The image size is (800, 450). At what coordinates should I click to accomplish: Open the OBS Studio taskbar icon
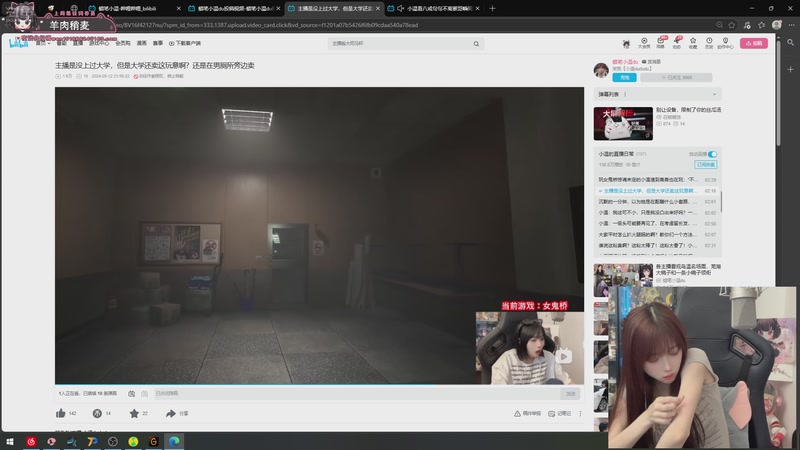[113, 441]
